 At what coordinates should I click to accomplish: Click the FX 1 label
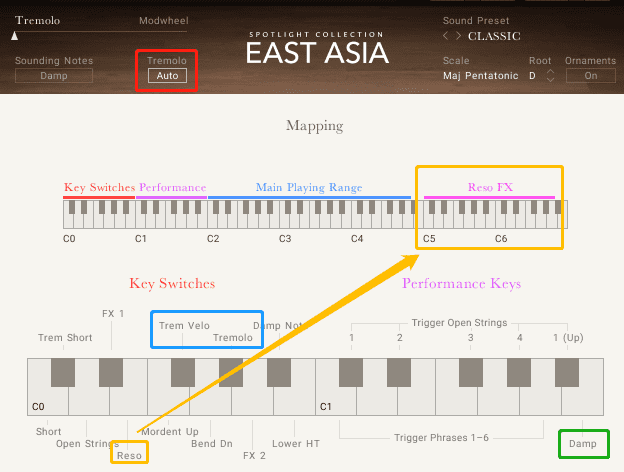[113, 314]
